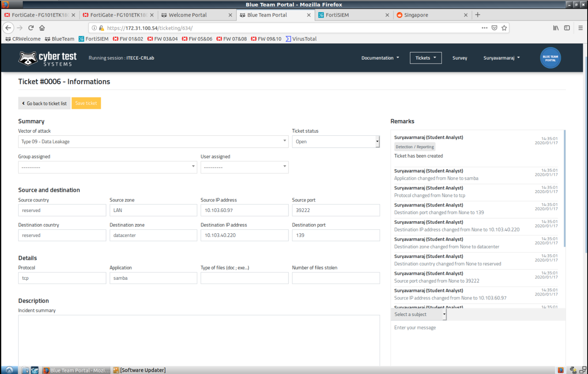Open the FortiSIEM bookmark
The height and width of the screenshot is (374, 588).
coord(93,39)
